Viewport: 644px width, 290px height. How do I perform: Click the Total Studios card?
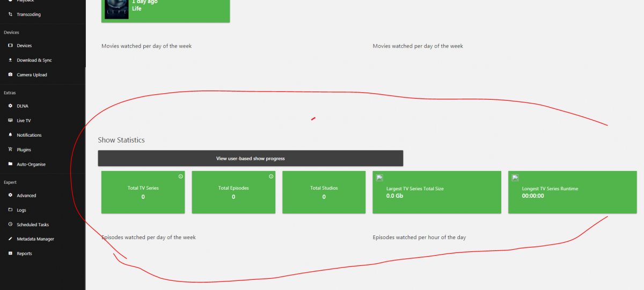pos(324,192)
